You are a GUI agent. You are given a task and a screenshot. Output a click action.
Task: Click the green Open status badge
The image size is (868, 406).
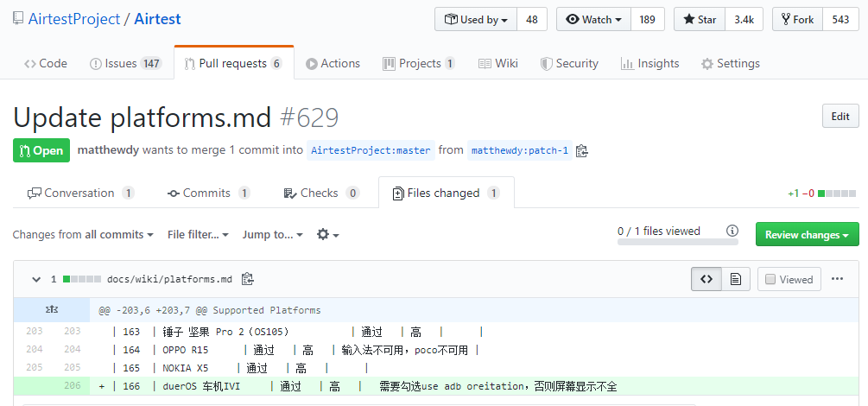(x=41, y=150)
